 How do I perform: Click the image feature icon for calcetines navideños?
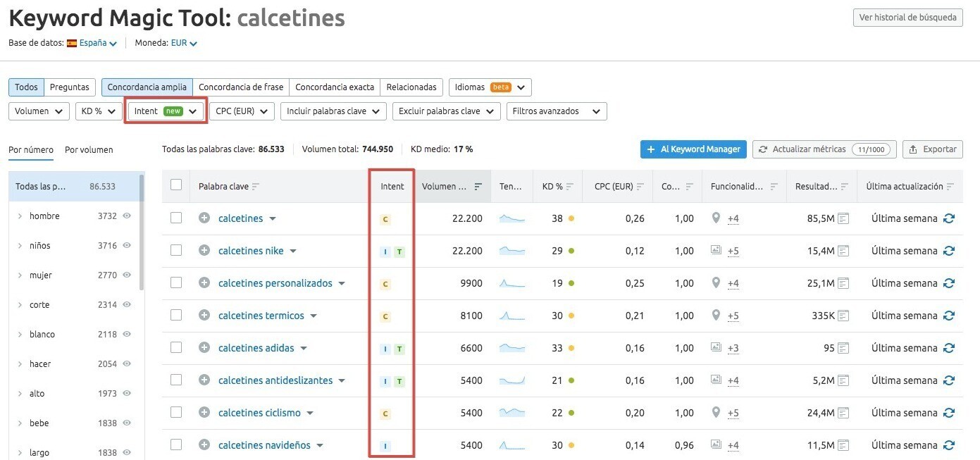tap(716, 445)
